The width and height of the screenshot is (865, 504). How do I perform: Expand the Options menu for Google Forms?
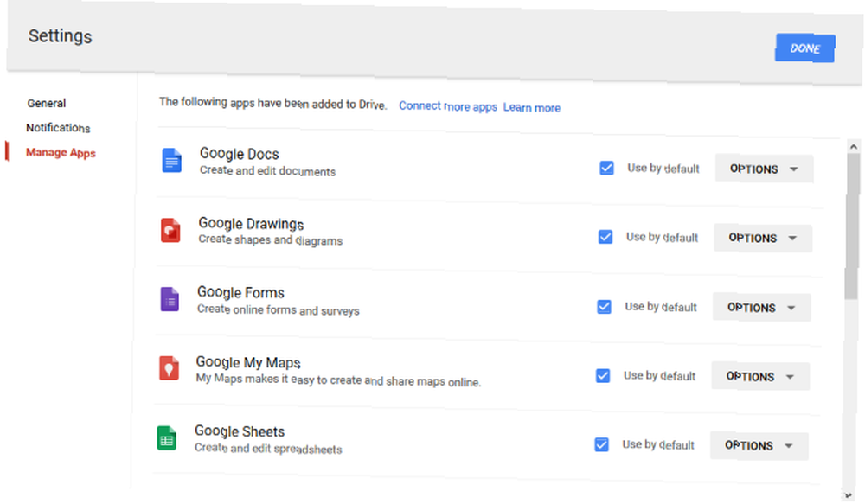762,307
